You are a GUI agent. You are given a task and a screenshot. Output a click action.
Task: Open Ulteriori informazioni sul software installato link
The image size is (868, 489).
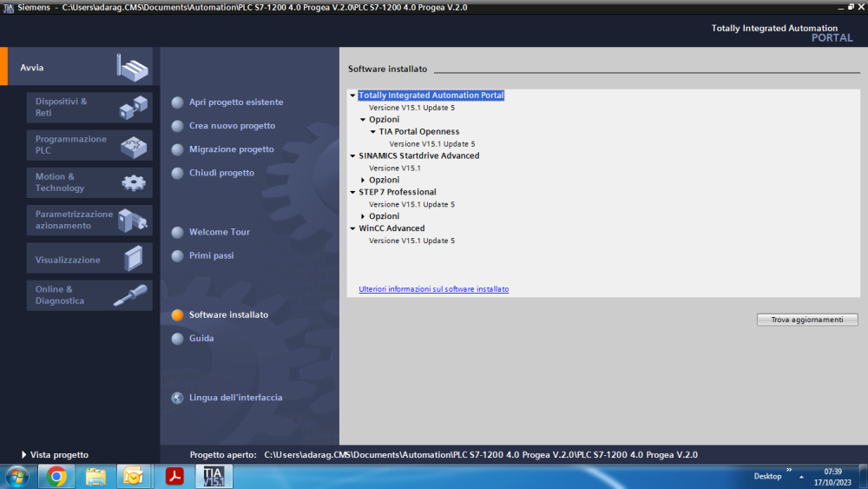[x=433, y=289]
